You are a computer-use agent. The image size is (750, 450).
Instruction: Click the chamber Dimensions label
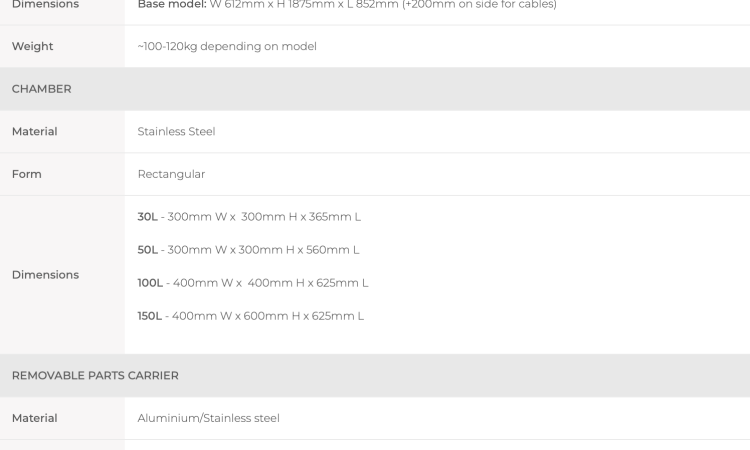point(45,275)
